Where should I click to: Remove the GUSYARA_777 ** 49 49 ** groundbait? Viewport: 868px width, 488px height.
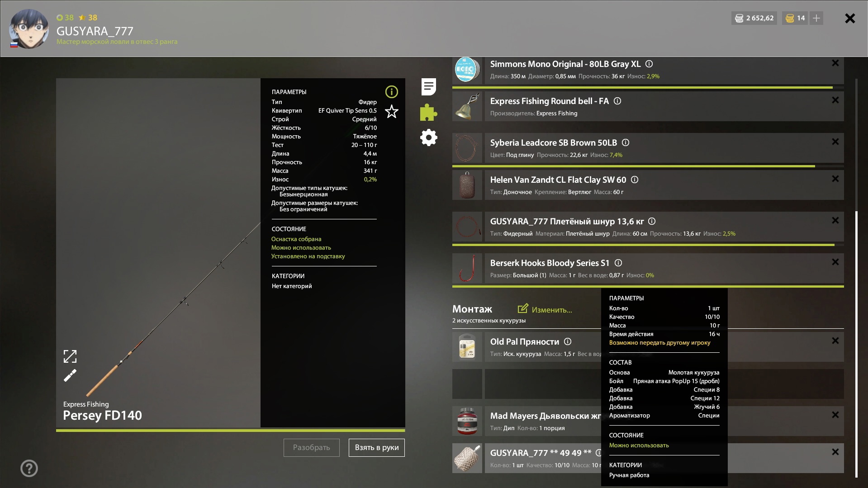(835, 452)
